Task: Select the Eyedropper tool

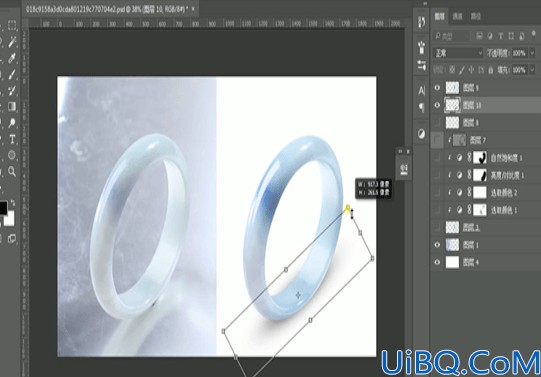Action: coord(12,58)
